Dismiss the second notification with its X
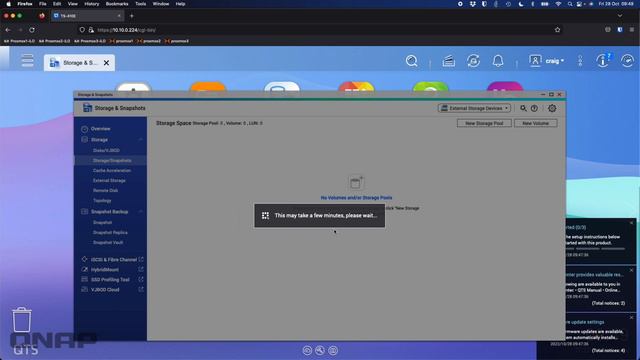This screenshot has height=360, width=640. point(631,270)
